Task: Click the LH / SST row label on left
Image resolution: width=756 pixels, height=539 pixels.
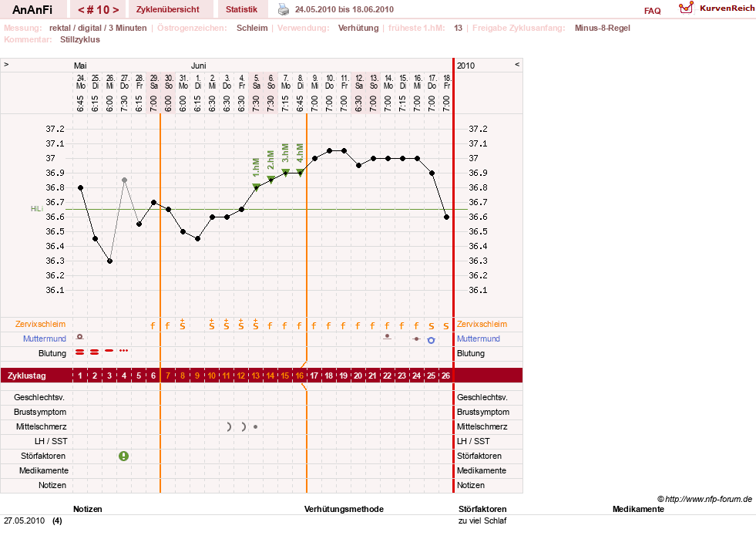Action: pos(51,441)
